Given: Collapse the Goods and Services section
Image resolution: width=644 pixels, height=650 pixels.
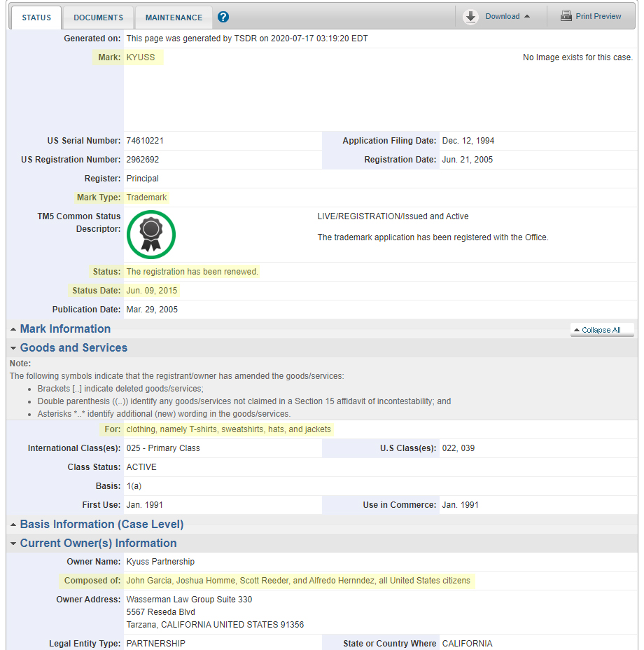Looking at the screenshot, I should (x=73, y=348).
